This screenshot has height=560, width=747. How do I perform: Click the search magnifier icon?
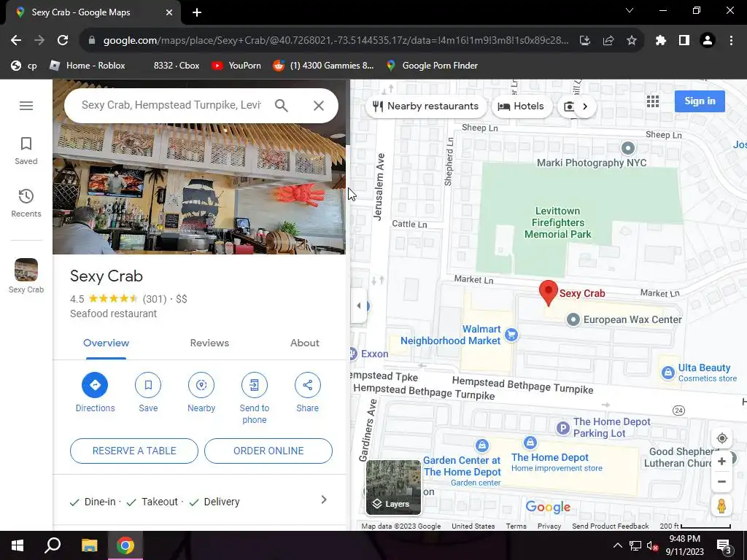tap(282, 105)
